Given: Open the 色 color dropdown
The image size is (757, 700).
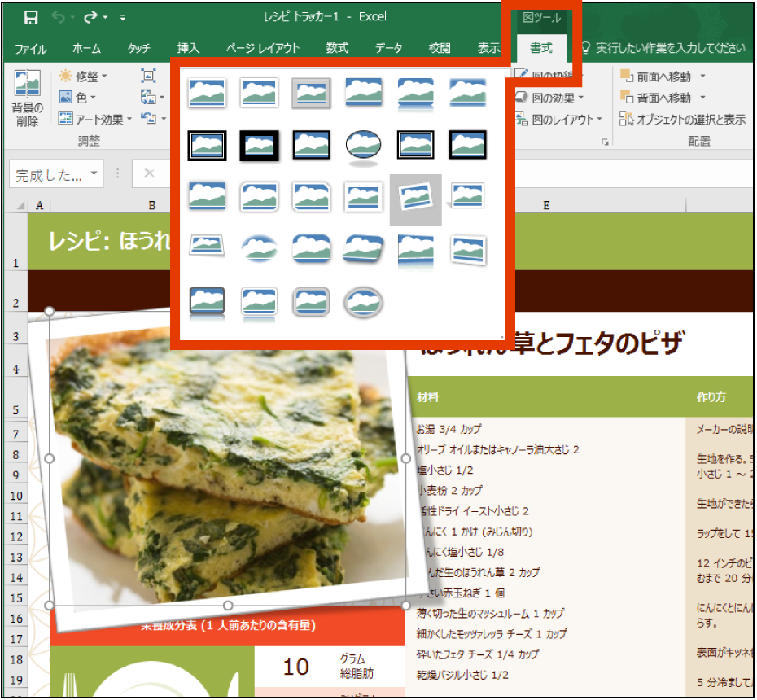Looking at the screenshot, I should [x=77, y=98].
